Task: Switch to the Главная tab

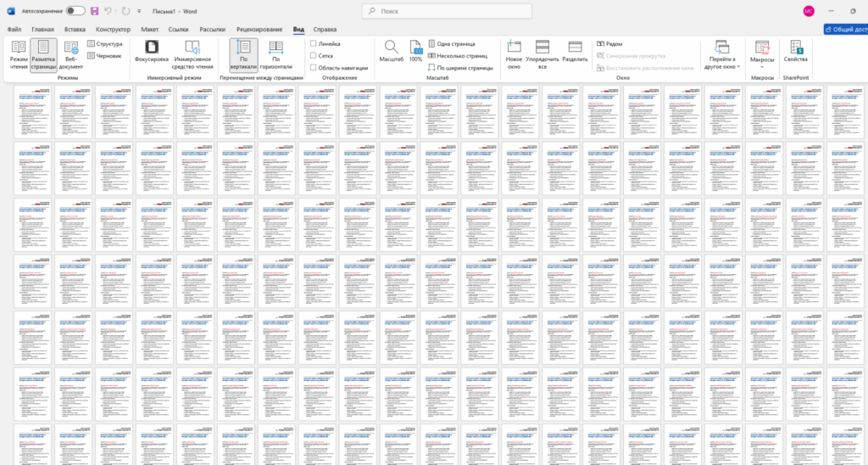Action: coord(42,30)
